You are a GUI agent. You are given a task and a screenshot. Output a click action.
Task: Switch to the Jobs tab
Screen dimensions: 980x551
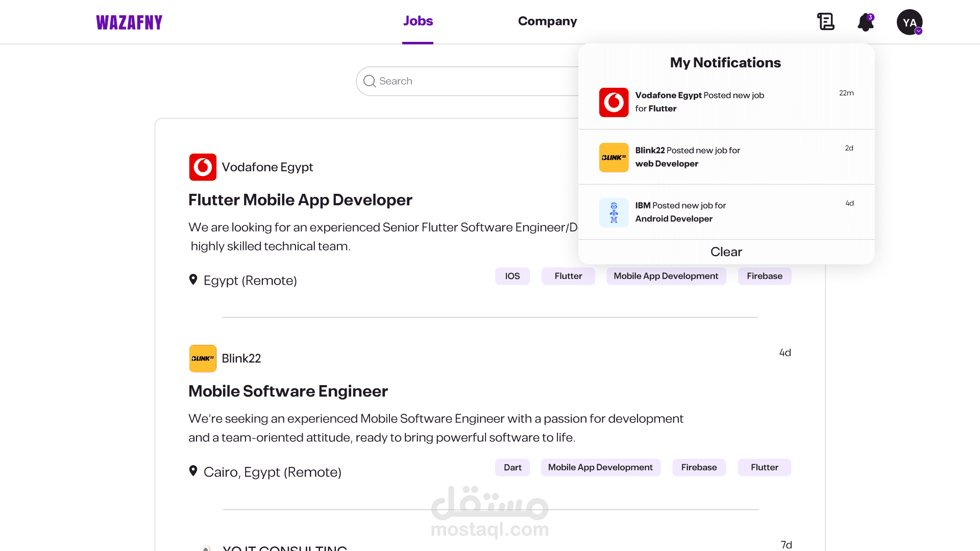(418, 21)
